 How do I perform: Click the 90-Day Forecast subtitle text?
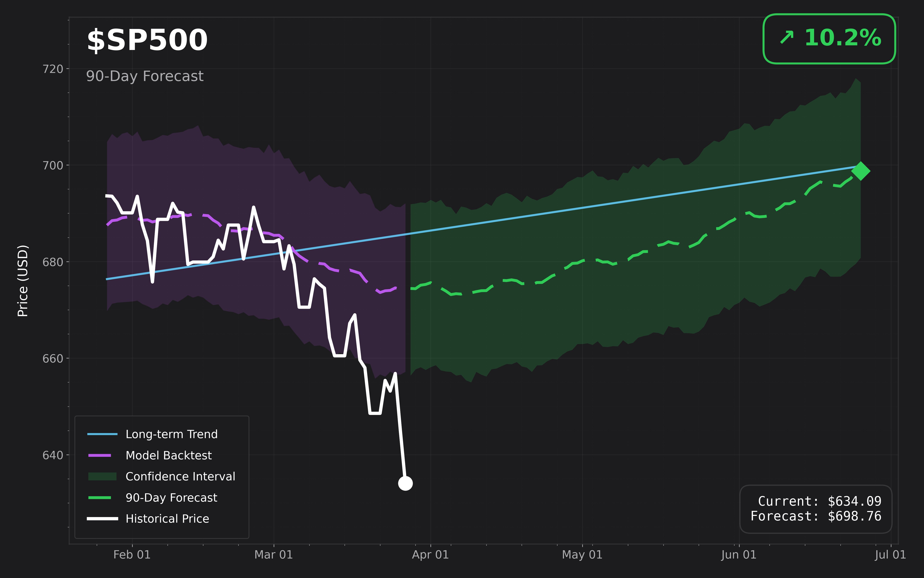pos(145,76)
